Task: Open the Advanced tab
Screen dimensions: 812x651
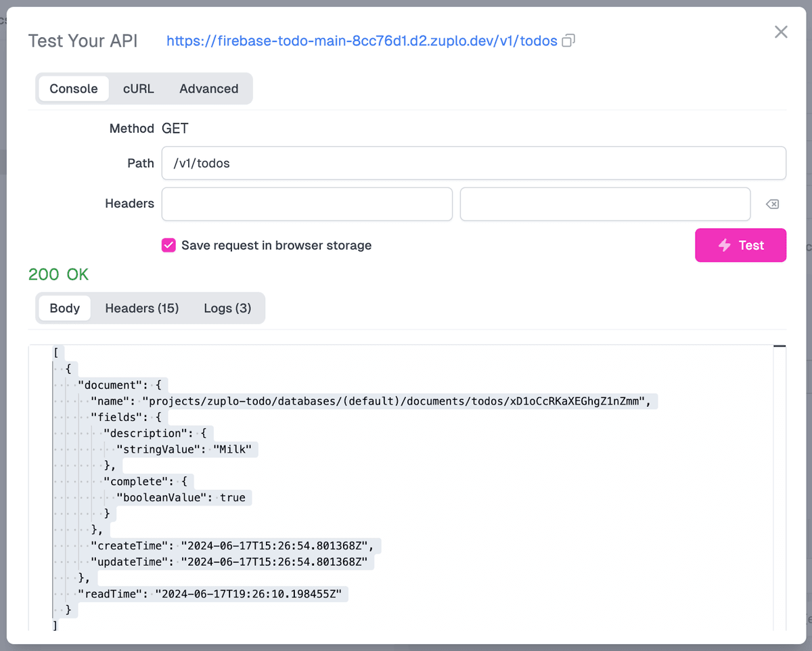Action: click(x=208, y=88)
